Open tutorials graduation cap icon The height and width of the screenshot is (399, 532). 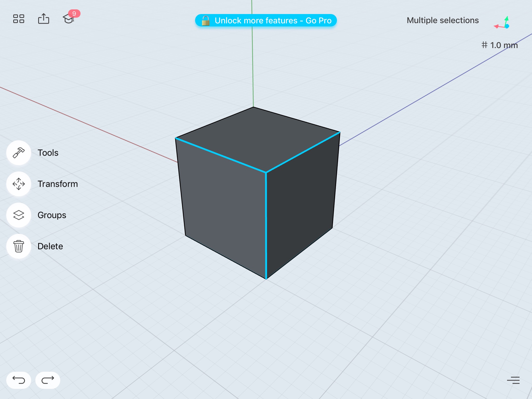point(68,19)
